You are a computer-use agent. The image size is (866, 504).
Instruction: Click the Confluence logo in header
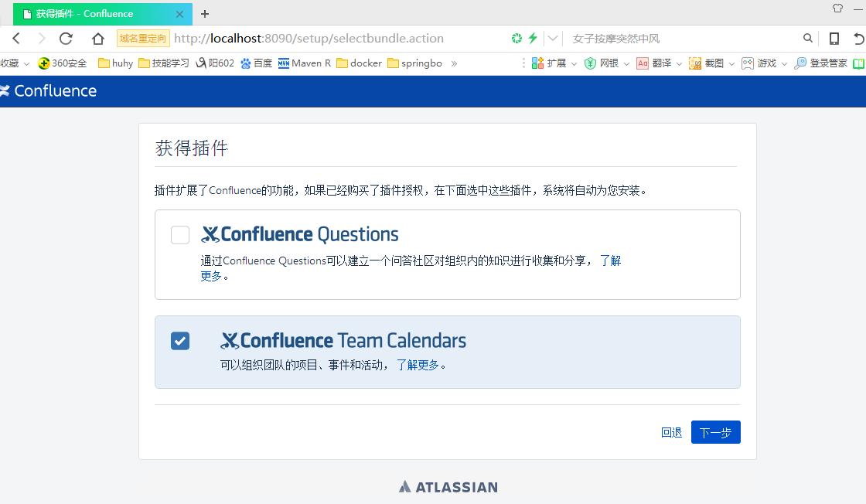point(48,91)
